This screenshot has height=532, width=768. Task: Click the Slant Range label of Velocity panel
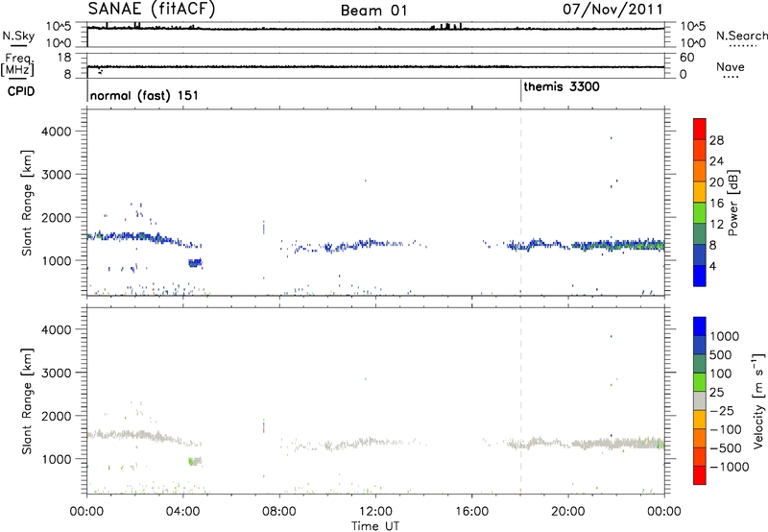(27, 400)
